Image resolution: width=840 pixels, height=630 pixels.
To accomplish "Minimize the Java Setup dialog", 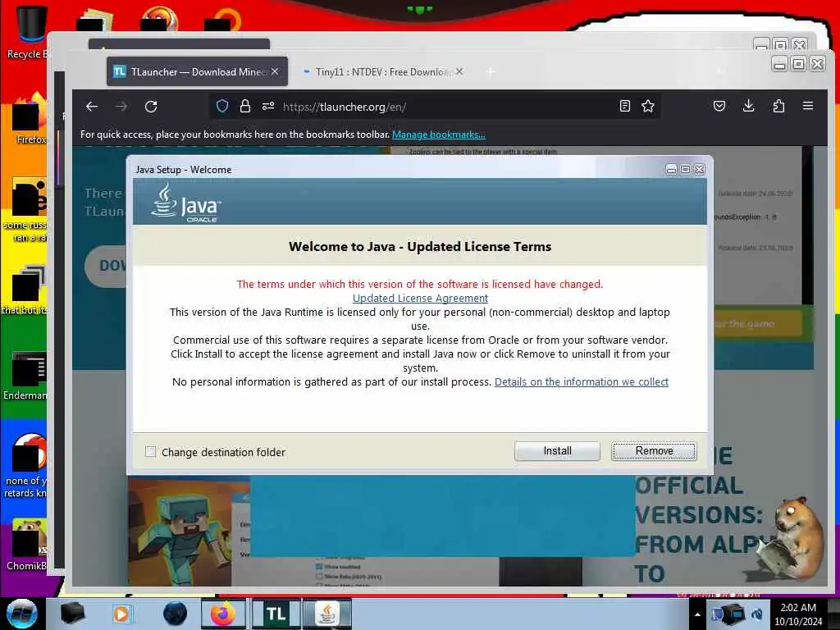I will 671,169.
